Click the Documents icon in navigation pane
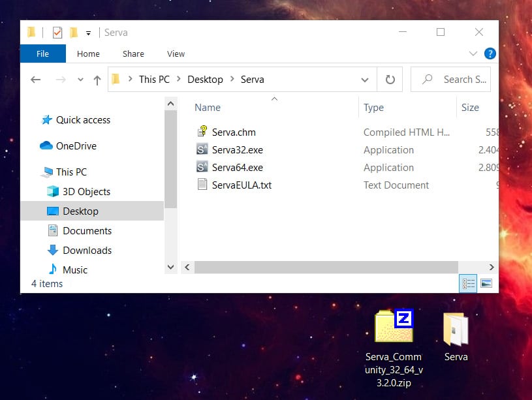The image size is (532, 400). click(x=53, y=231)
